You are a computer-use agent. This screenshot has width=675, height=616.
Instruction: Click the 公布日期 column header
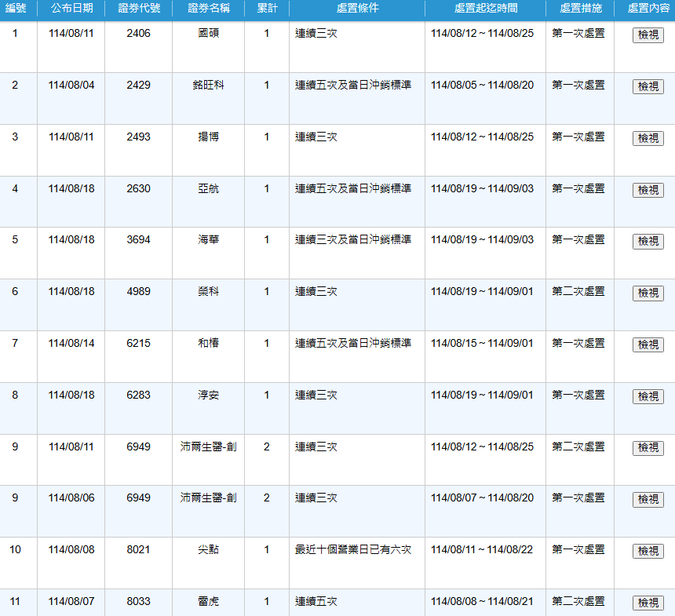72,8
